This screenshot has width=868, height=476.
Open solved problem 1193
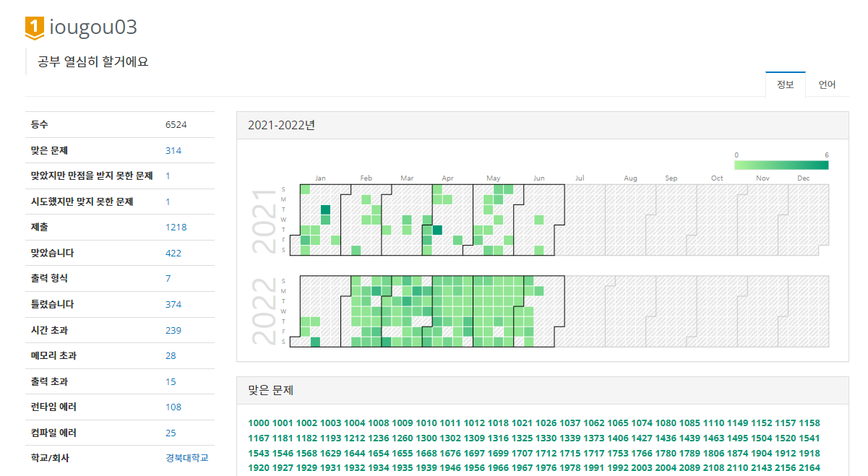pyautogui.click(x=331, y=438)
